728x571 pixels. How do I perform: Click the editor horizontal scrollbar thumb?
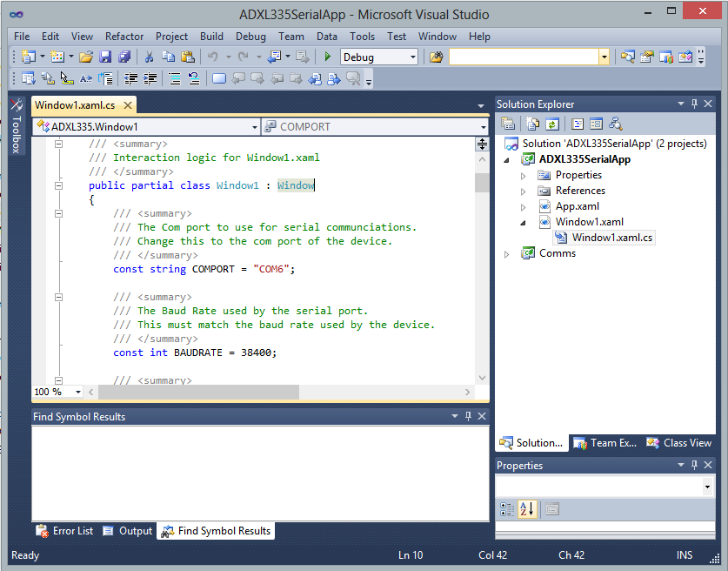pos(198,392)
